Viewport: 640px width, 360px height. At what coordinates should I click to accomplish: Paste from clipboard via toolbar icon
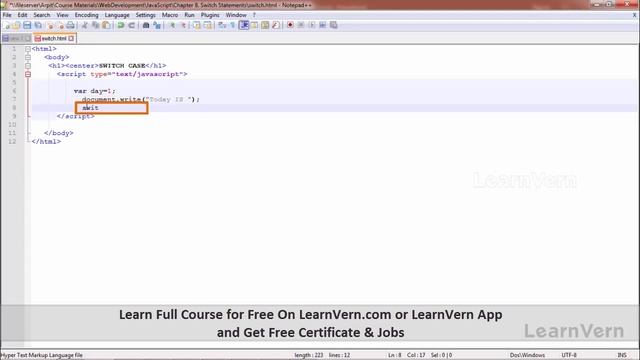[x=106, y=25]
